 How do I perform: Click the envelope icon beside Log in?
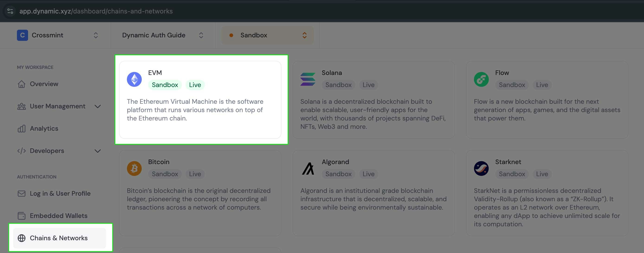point(22,193)
